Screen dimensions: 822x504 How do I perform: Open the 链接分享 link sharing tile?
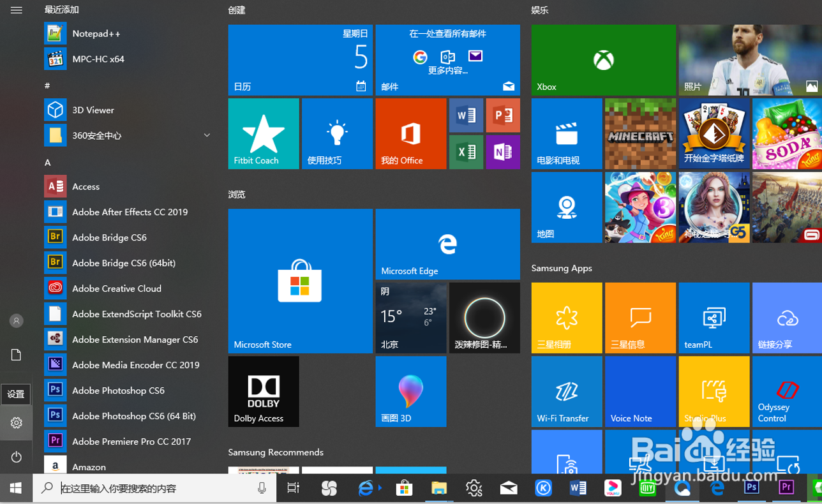click(787, 318)
